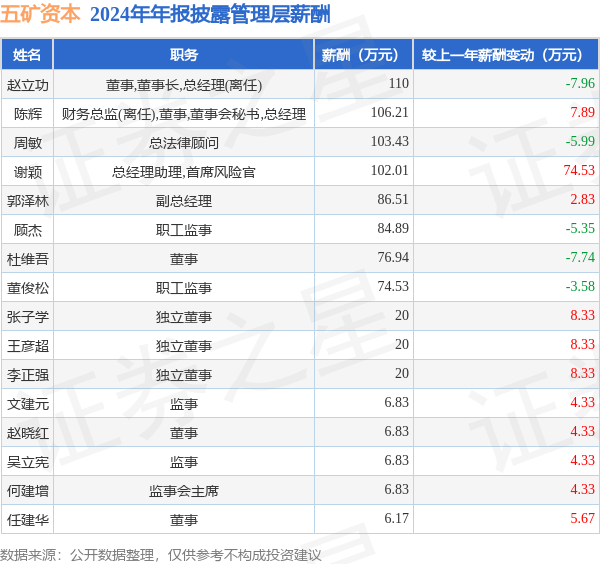Click 王彦超's salary value 20
The height and width of the screenshot is (564, 600).
point(402,344)
